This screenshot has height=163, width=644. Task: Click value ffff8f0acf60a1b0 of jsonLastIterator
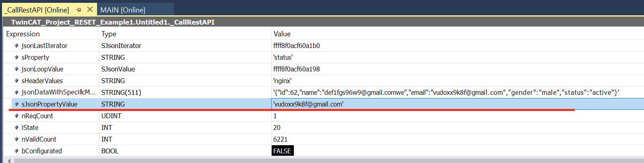(x=297, y=46)
